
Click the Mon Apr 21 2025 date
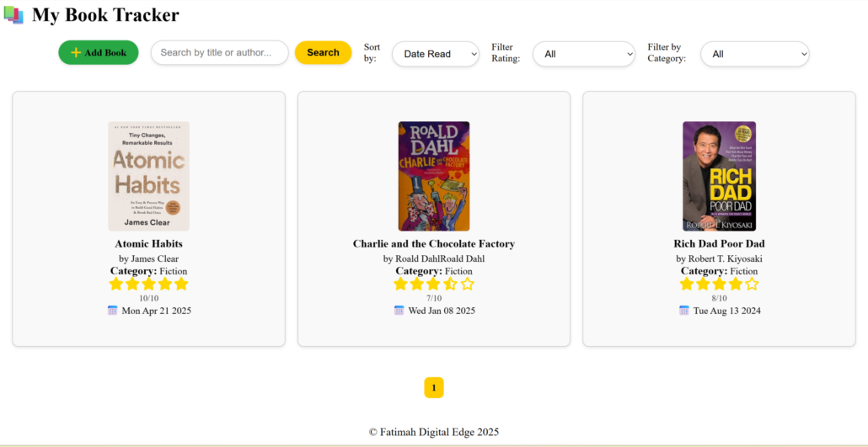click(x=157, y=311)
